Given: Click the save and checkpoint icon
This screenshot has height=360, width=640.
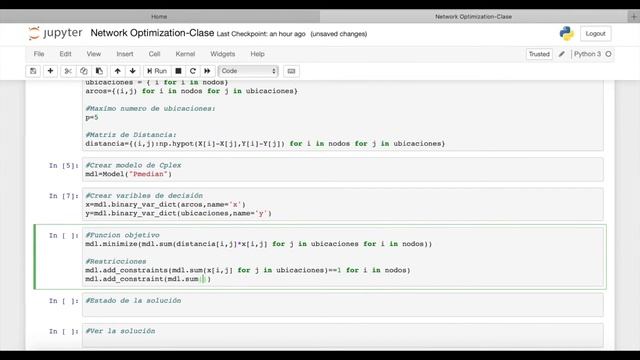Looking at the screenshot, I should click(33, 71).
